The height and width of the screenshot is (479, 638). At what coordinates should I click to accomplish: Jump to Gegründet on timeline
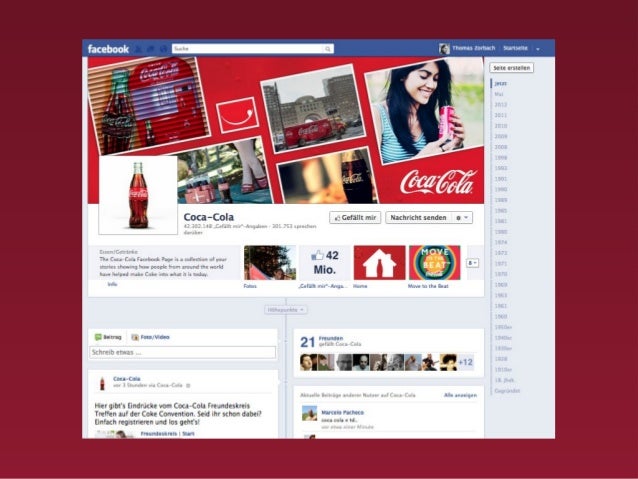click(507, 391)
